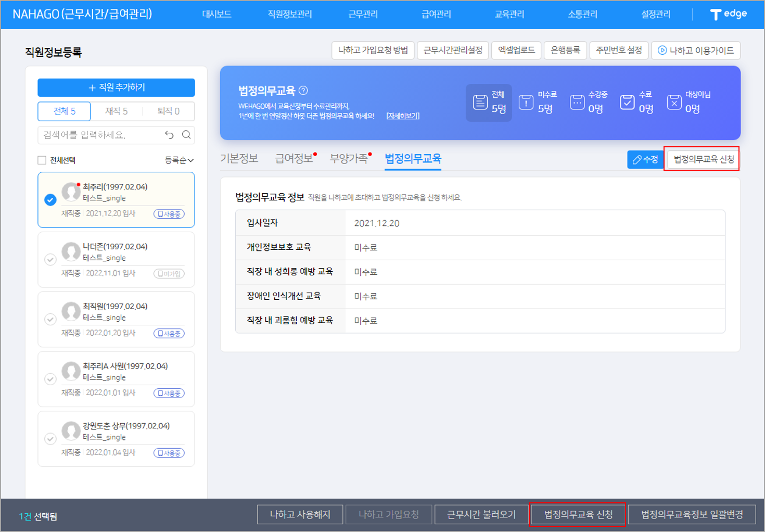765x532 pixels.
Task: Click the 미수료 5명 status icon
Action: [526, 102]
